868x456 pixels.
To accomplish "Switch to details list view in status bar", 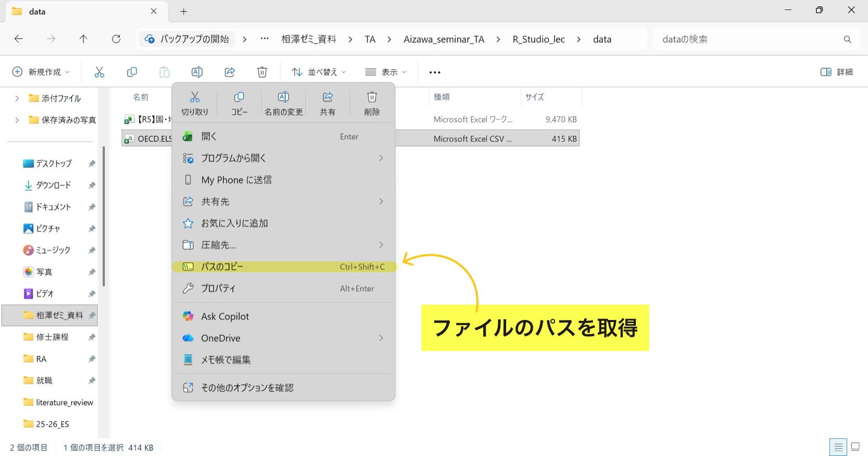I will [838, 447].
